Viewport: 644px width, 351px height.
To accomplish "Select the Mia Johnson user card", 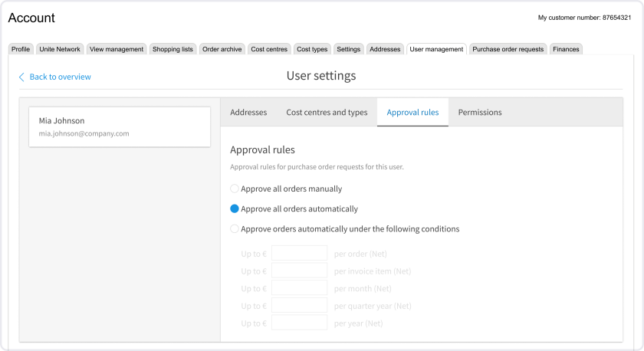I will pyautogui.click(x=120, y=126).
